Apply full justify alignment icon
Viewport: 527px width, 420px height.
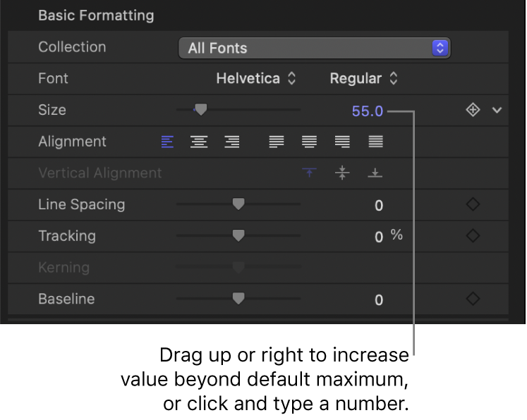coord(376,142)
